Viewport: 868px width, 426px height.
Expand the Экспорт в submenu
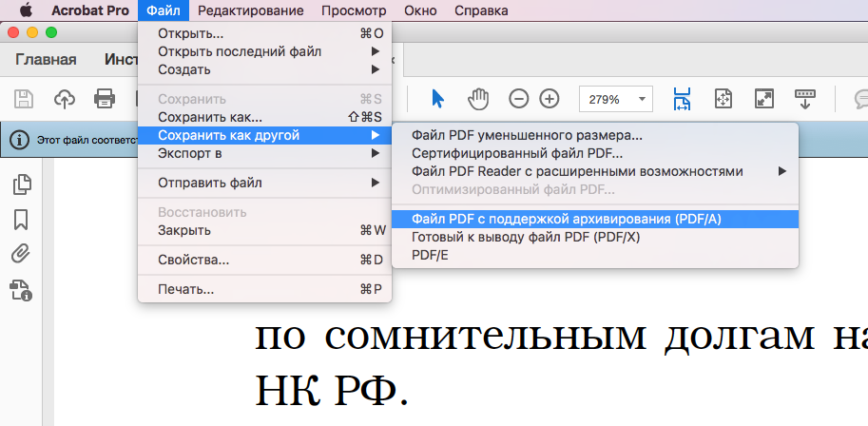point(264,153)
